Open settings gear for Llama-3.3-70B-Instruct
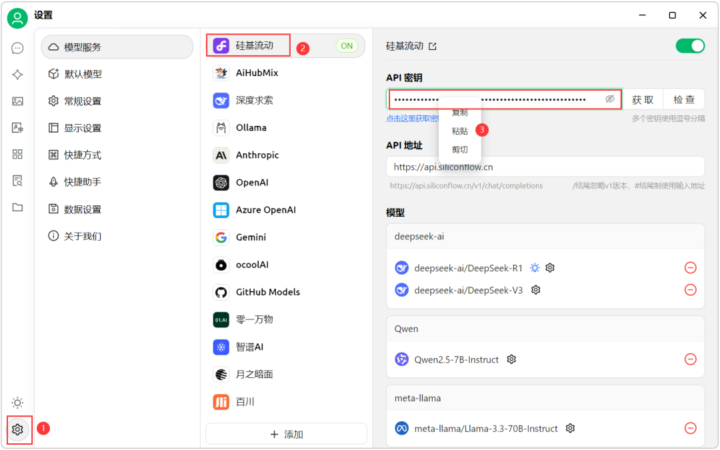The image size is (720, 450). (x=570, y=428)
